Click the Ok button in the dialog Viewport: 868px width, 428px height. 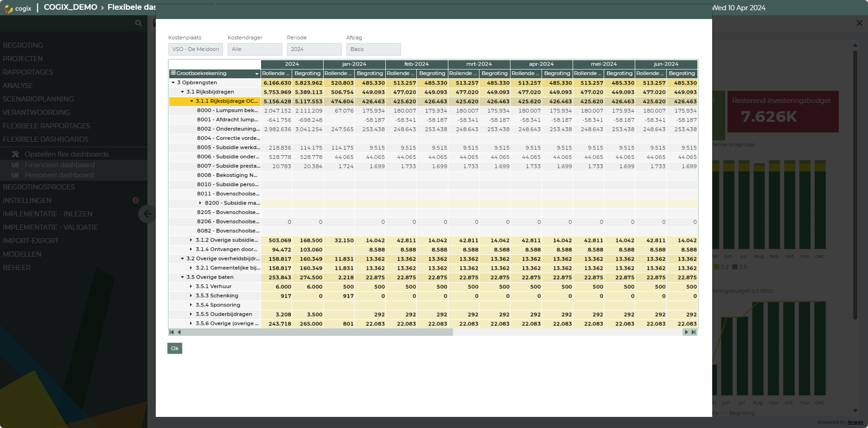point(175,348)
